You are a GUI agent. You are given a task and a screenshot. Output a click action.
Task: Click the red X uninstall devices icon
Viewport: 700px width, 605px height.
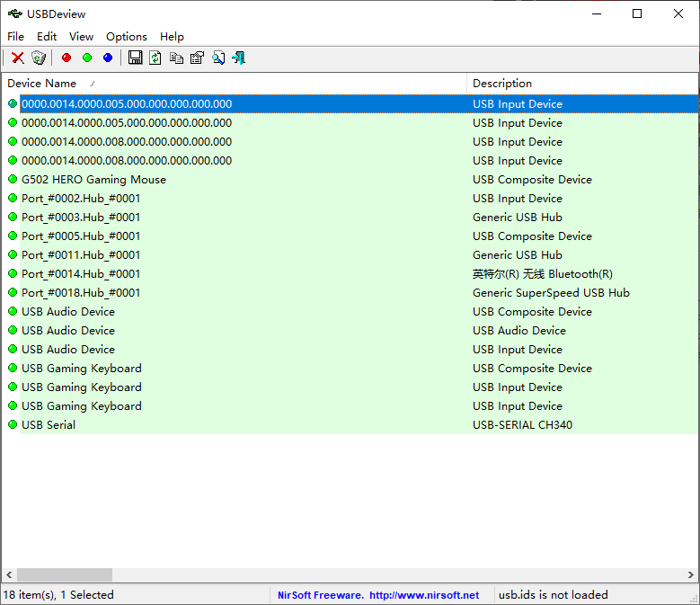pos(18,58)
